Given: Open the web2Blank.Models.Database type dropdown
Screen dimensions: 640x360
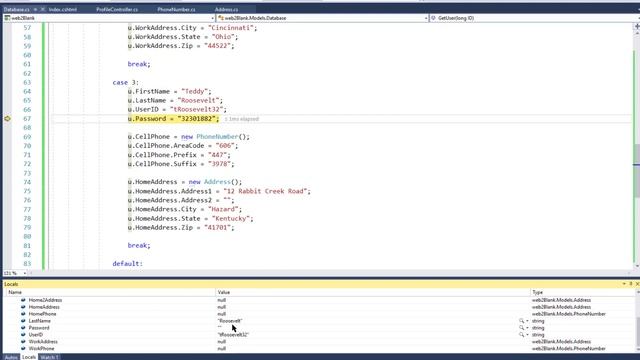Looking at the screenshot, I should click(x=322, y=18).
